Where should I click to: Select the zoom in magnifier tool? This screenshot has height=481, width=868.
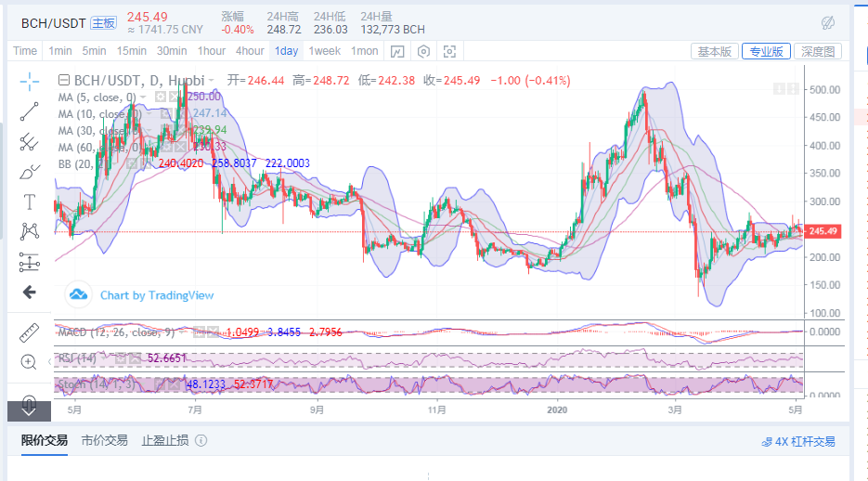(x=29, y=362)
